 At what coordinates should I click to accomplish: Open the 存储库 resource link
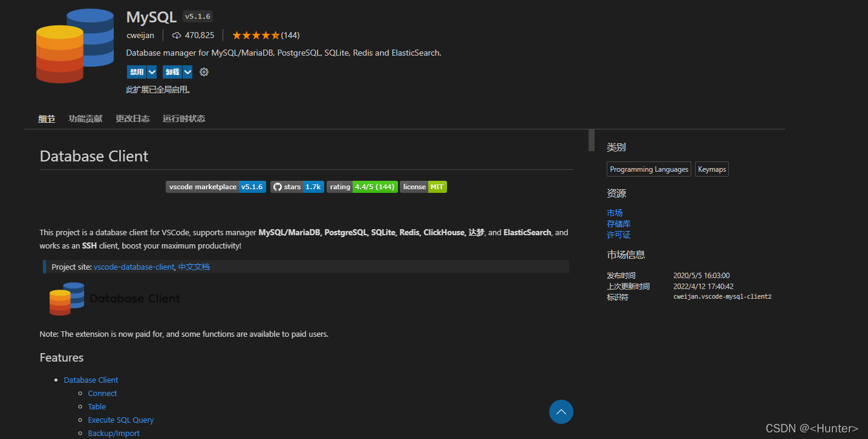tap(619, 224)
